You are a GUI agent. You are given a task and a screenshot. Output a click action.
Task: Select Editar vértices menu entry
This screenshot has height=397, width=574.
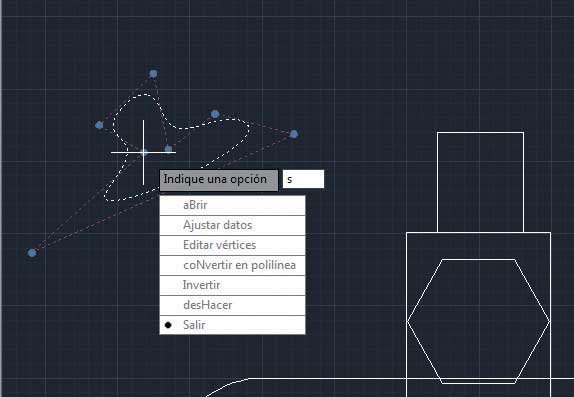[232, 245]
